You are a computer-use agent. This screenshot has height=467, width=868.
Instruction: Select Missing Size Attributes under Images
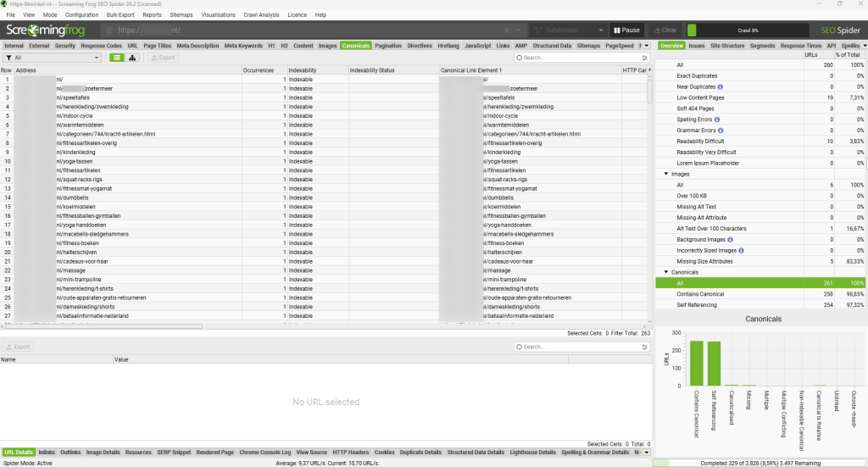pos(761,261)
